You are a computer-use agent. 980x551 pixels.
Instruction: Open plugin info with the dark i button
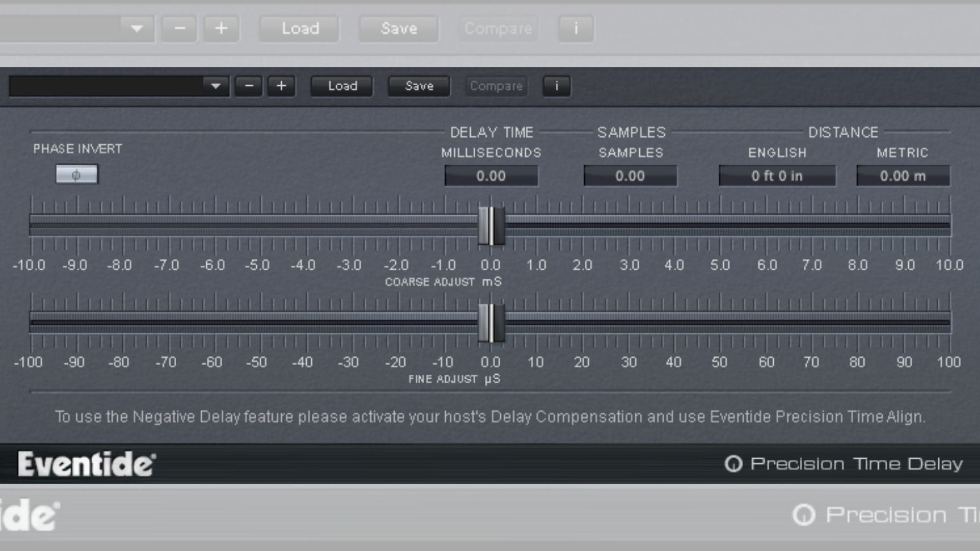[557, 86]
